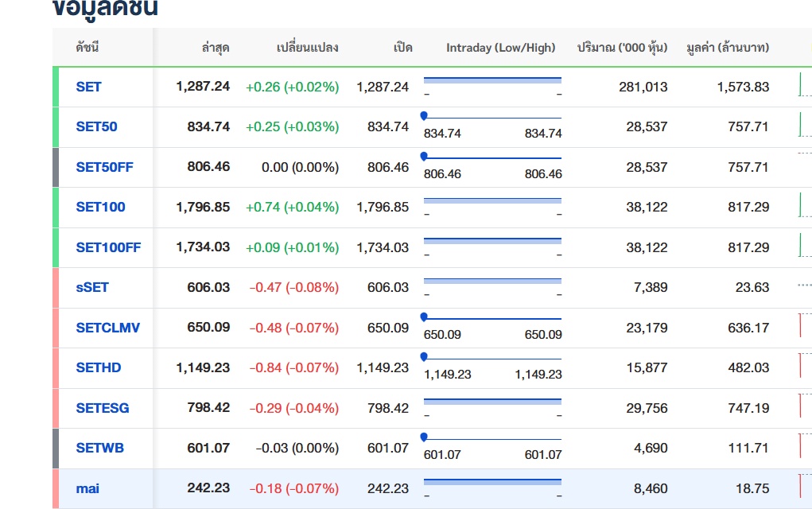
Task: Go to the SETCLMV index page
Action: [x=107, y=328]
